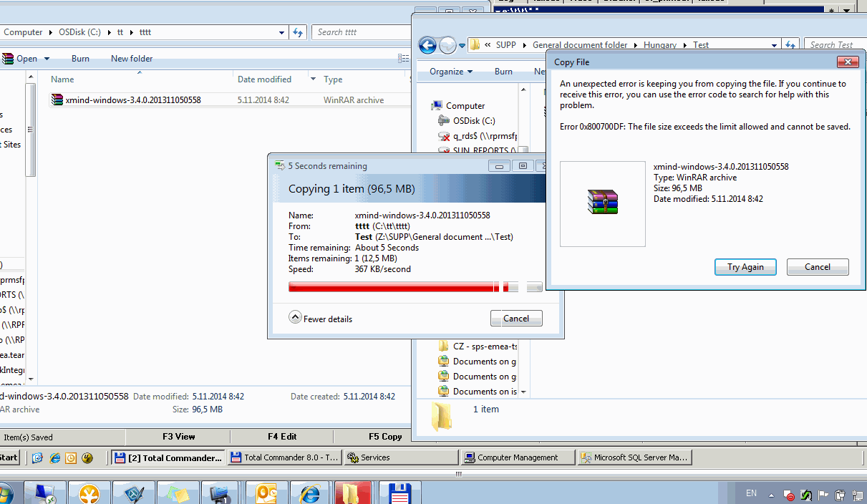Close the Copy File error dialog

click(x=848, y=62)
